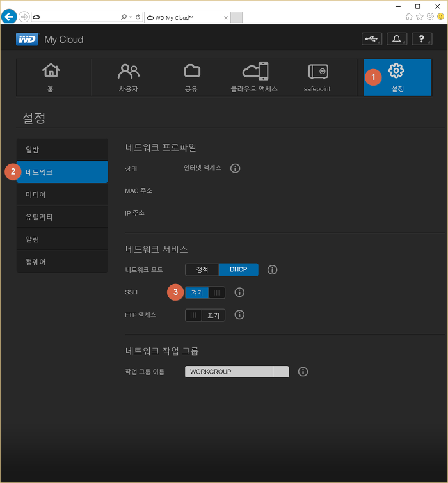The image size is (448, 483).
Task: Open the browser tools gear icon
Action: [430, 17]
